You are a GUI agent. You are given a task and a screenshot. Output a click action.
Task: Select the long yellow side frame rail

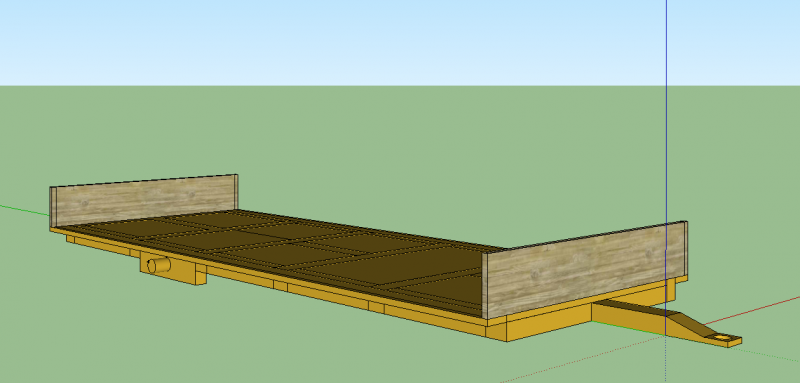point(270,280)
